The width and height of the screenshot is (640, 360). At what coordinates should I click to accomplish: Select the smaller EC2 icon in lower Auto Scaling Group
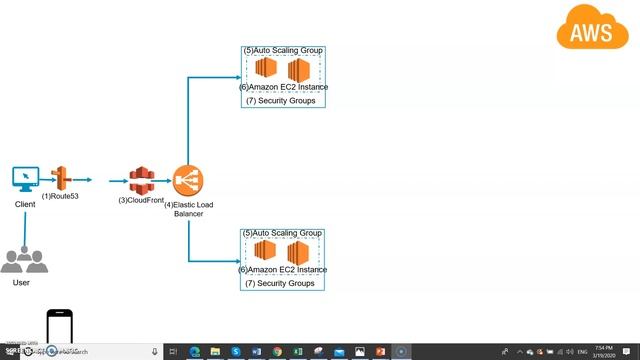point(265,250)
